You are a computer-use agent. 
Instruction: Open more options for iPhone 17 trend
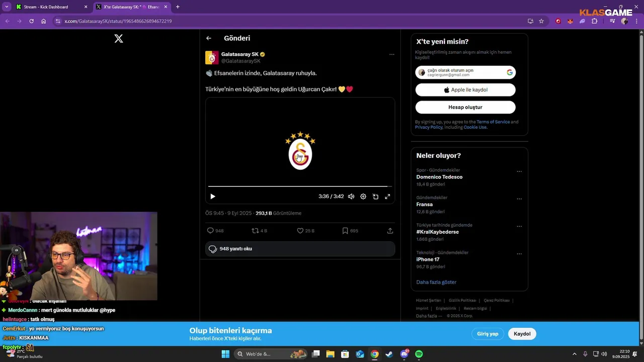[x=519, y=254]
